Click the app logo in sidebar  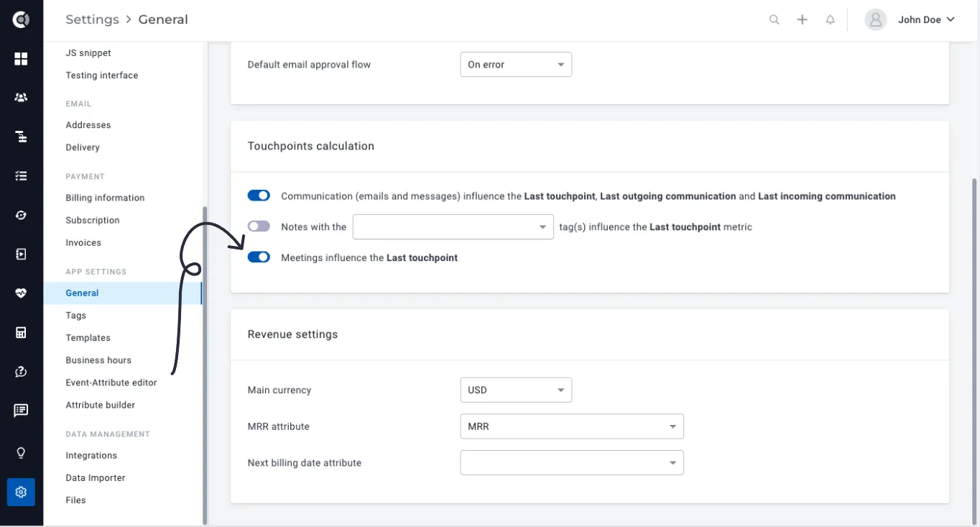coord(21,19)
